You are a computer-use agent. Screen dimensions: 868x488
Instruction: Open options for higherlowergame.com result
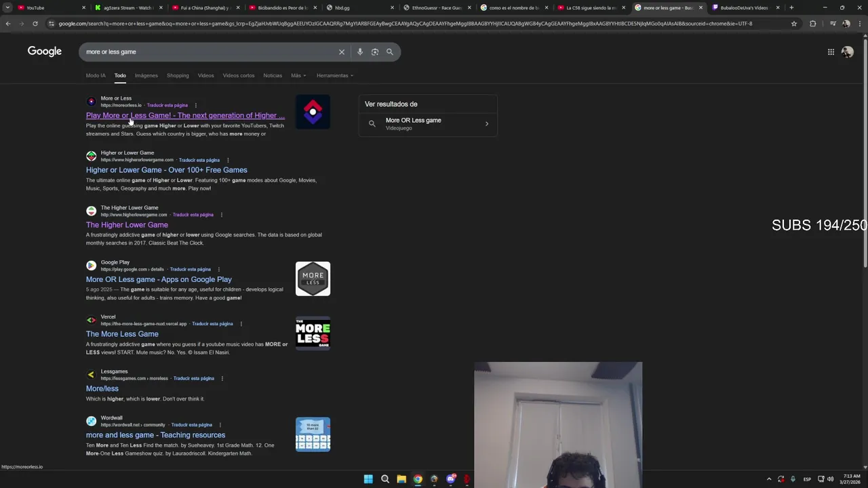221,215
